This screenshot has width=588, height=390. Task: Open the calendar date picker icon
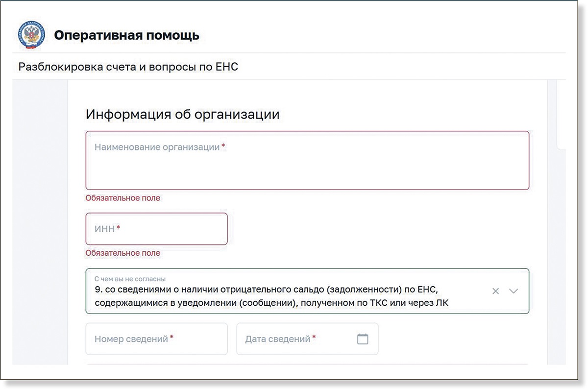363,339
